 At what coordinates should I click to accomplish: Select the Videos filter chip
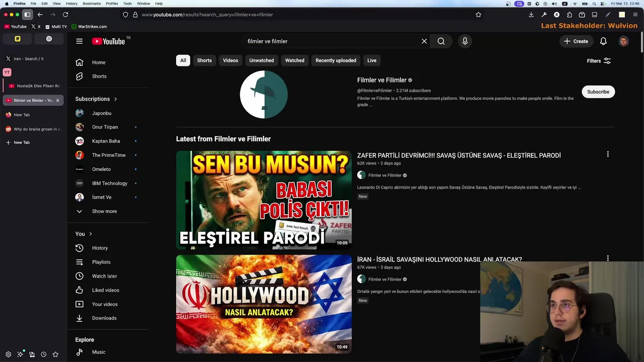[230, 60]
